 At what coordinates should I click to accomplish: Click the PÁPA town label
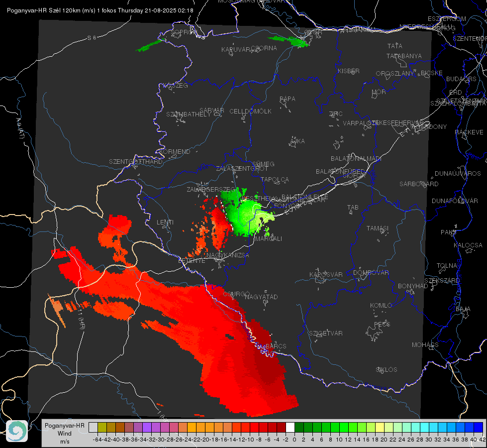pyautogui.click(x=288, y=99)
